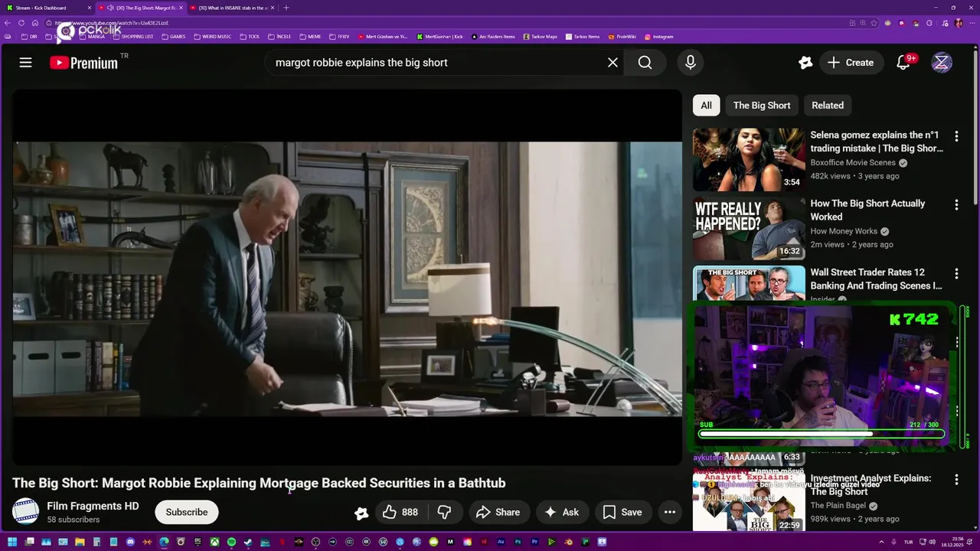The width and height of the screenshot is (980, 551).
Task: Open the Create upload menu
Action: (850, 63)
